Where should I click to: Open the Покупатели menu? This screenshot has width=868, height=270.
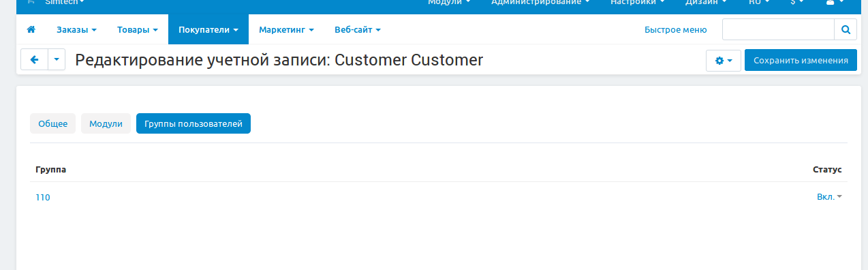tap(208, 30)
